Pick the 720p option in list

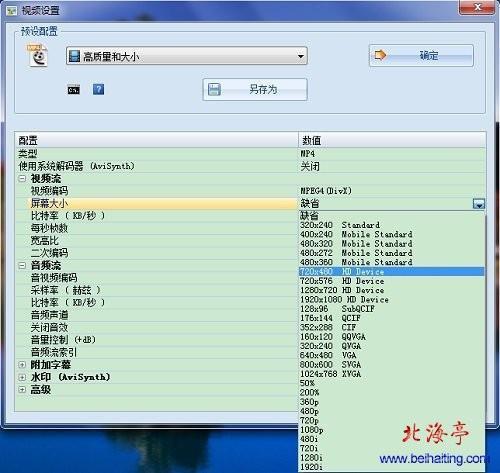click(391, 420)
